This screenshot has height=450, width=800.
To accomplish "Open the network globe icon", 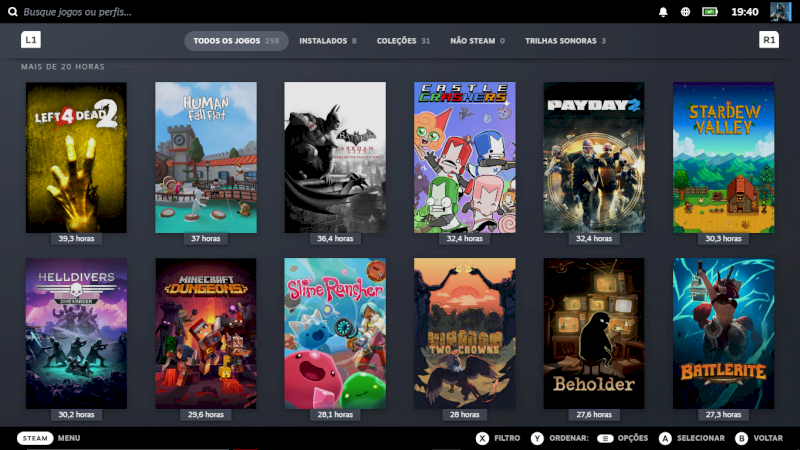I will click(x=685, y=12).
